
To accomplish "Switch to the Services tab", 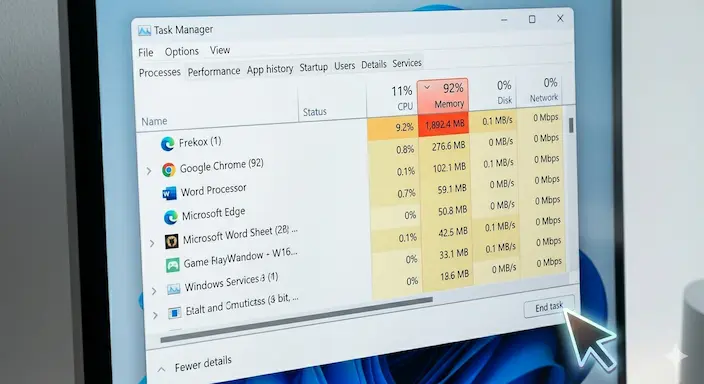I will click(407, 63).
